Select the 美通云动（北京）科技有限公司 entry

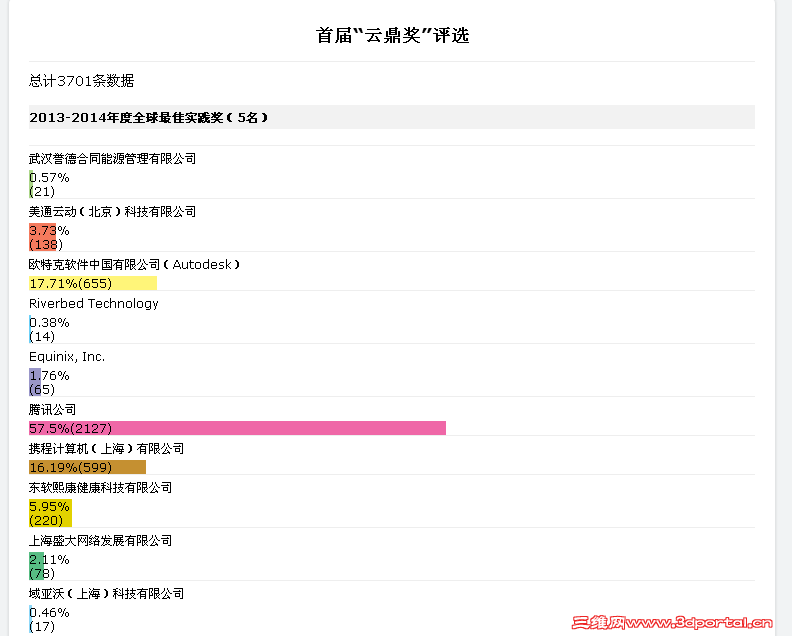(113, 212)
